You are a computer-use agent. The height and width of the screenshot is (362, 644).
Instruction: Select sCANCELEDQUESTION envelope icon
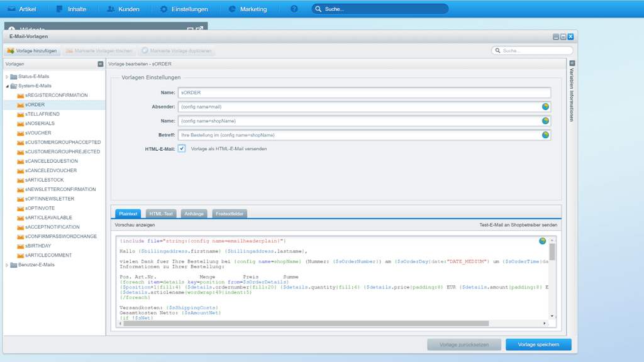[x=20, y=162]
